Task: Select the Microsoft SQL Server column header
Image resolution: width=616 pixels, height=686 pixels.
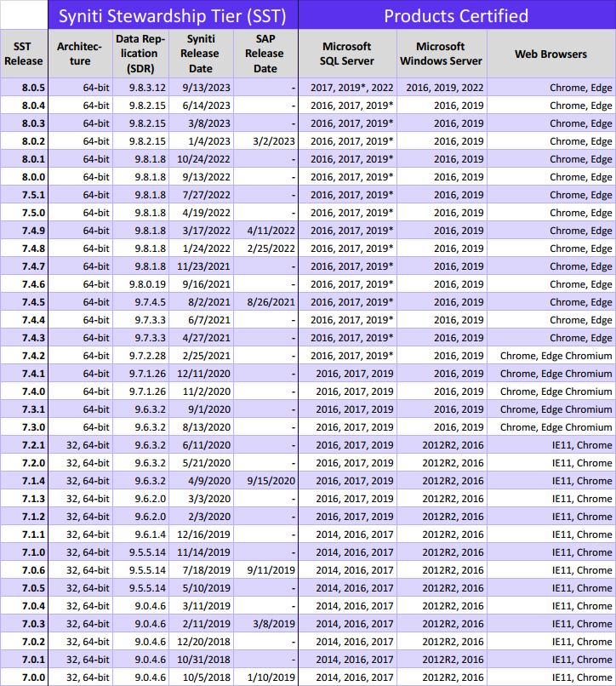Action: pyautogui.click(x=347, y=54)
